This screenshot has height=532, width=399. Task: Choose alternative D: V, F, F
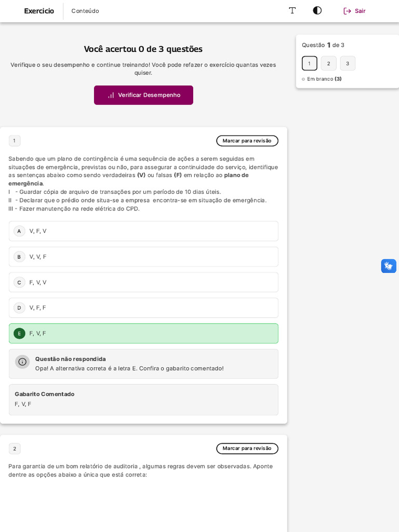143,308
